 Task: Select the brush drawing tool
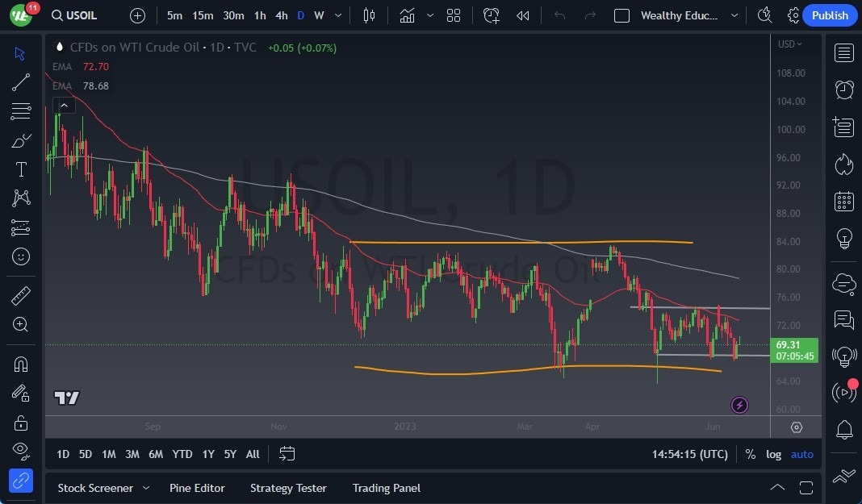coord(20,140)
